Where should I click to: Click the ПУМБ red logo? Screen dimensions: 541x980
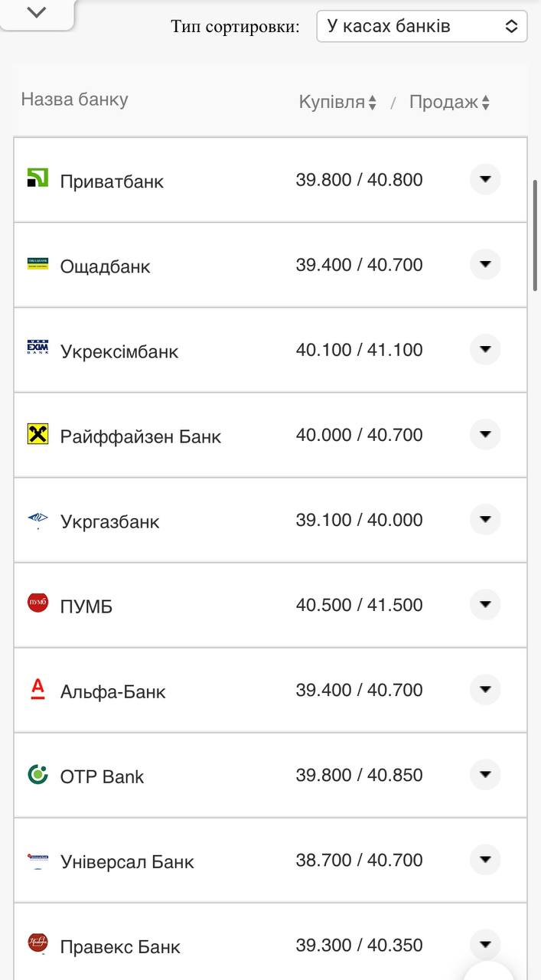click(37, 603)
